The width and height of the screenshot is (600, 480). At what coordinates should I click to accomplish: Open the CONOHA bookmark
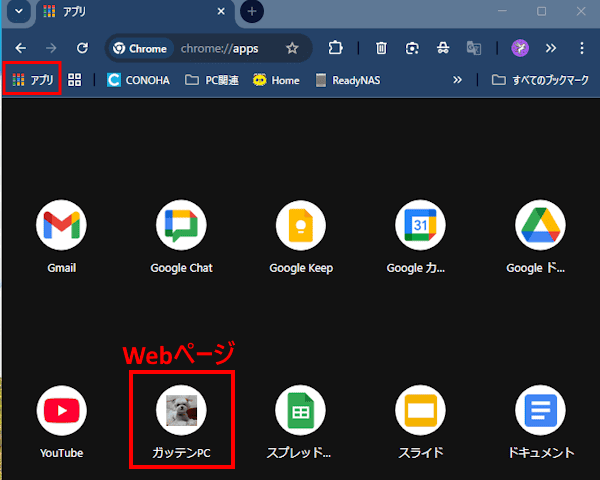click(138, 80)
